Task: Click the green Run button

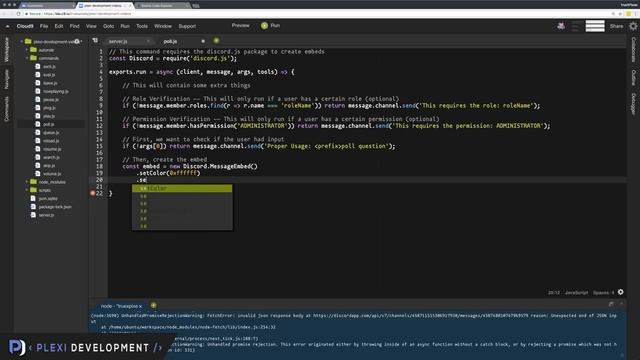Action: (x=271, y=25)
